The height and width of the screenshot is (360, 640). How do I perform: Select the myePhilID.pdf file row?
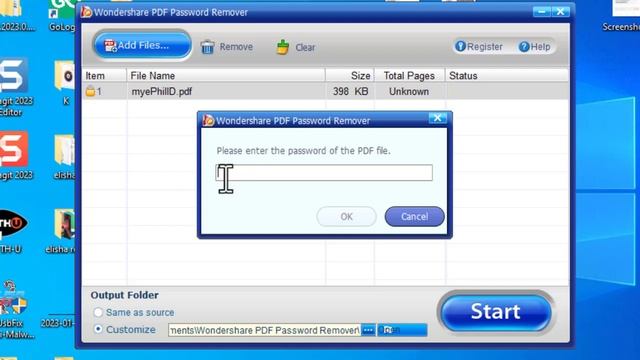click(x=325, y=91)
